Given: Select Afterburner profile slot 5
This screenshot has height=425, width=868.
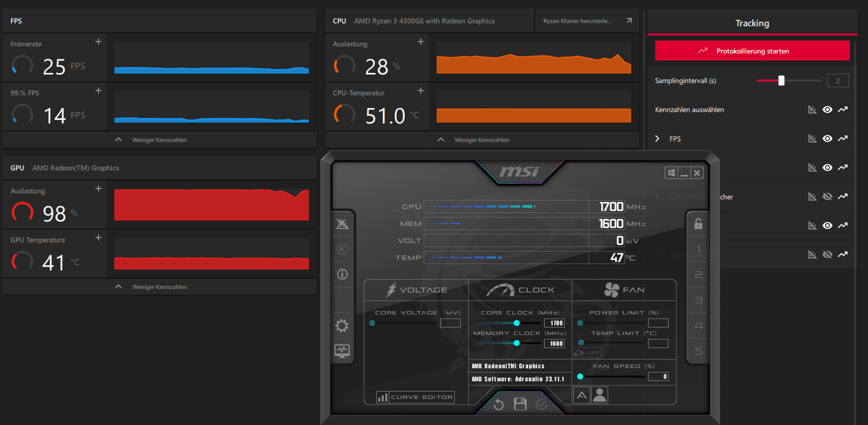Looking at the screenshot, I should tap(699, 351).
